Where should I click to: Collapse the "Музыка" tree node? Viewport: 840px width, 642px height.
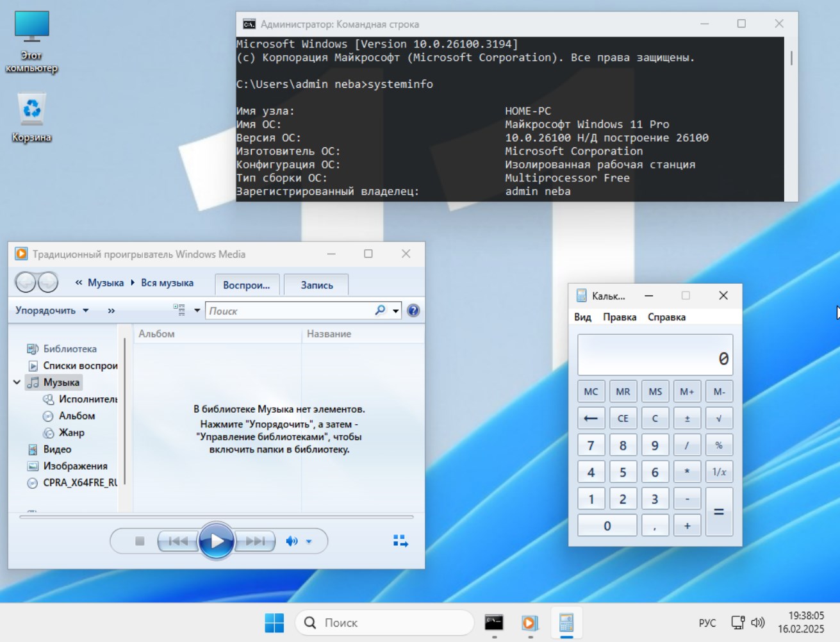17,383
